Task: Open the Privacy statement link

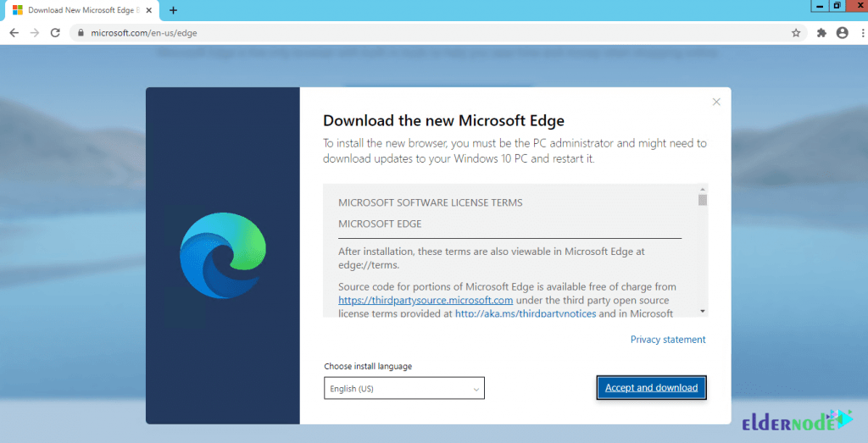Action: (668, 340)
